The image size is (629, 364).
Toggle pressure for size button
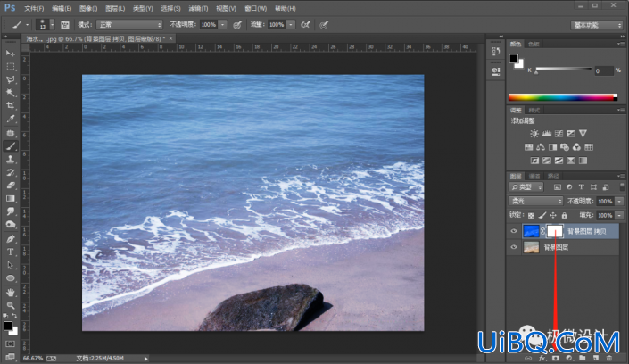pyautogui.click(x=324, y=25)
